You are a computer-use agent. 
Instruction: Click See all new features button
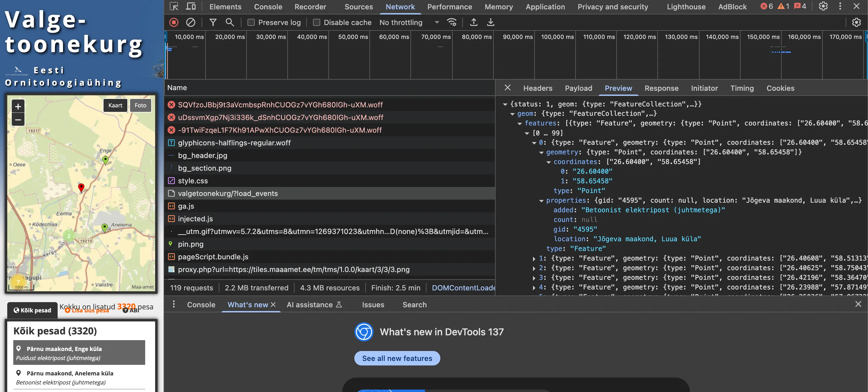[x=397, y=358]
